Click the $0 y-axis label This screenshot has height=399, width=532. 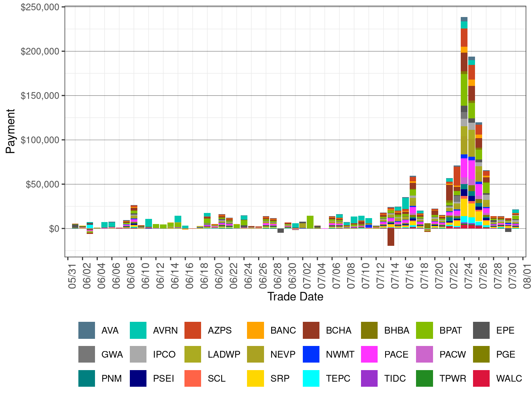click(54, 229)
